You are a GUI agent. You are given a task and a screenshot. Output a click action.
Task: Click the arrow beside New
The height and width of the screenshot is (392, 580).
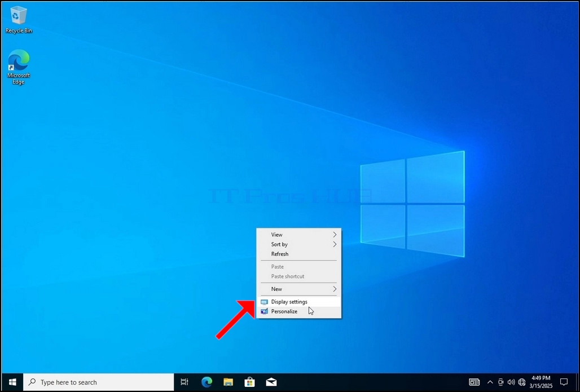[335, 289]
